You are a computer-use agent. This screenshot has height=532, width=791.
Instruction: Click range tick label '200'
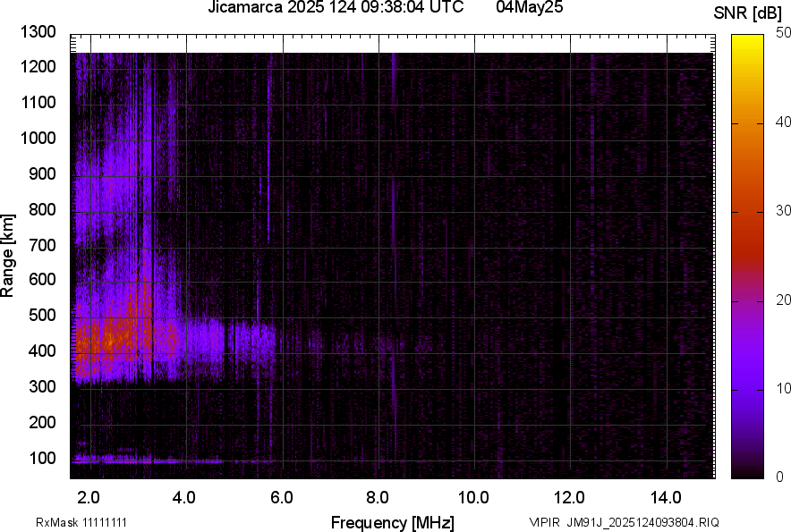tap(42, 422)
